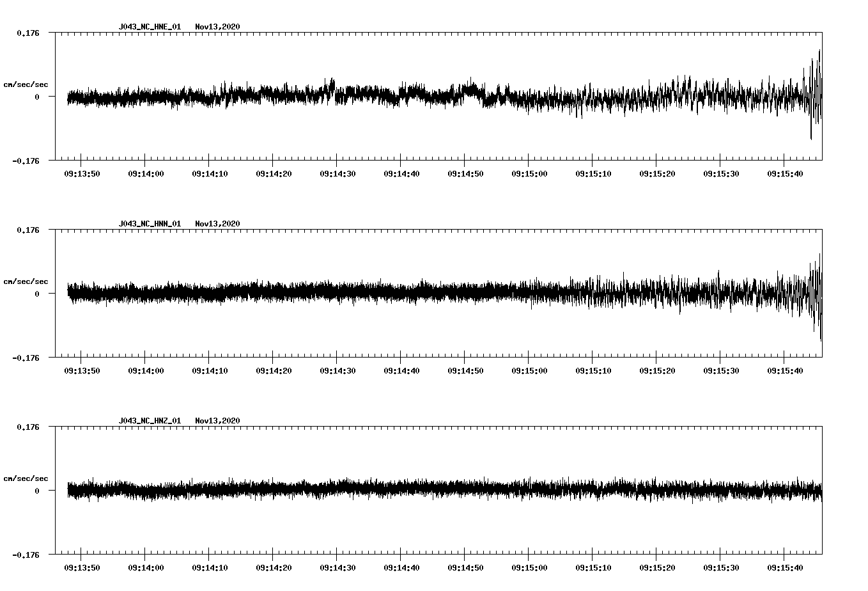Select the 09:15:40 tick label on the HNN axis
This screenshot has height=591, width=868.
[785, 370]
